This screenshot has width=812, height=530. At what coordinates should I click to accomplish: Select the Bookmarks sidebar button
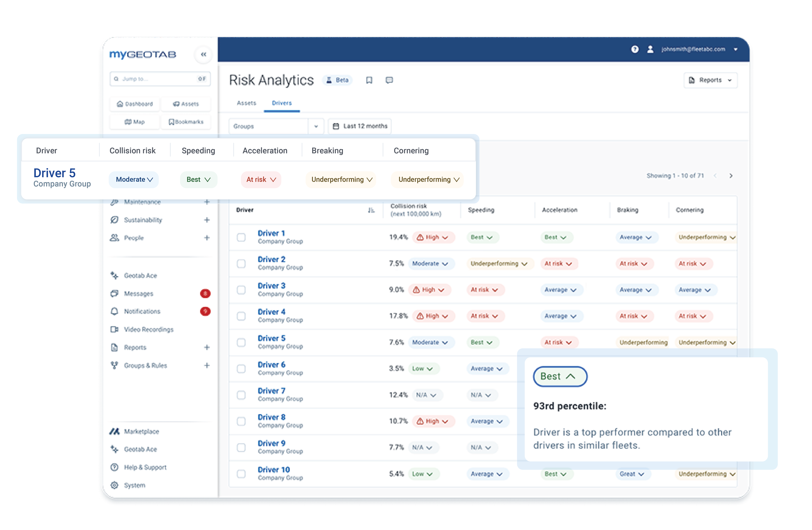point(186,122)
